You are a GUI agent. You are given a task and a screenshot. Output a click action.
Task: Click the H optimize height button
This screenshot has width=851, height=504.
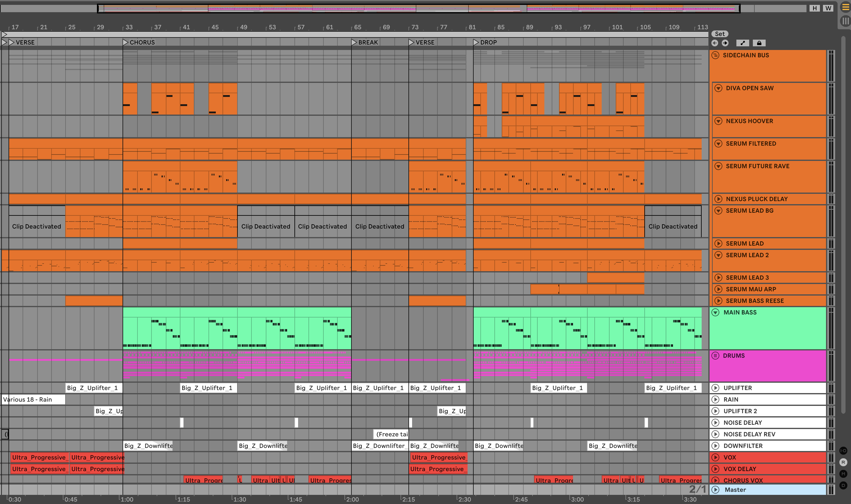814,8
